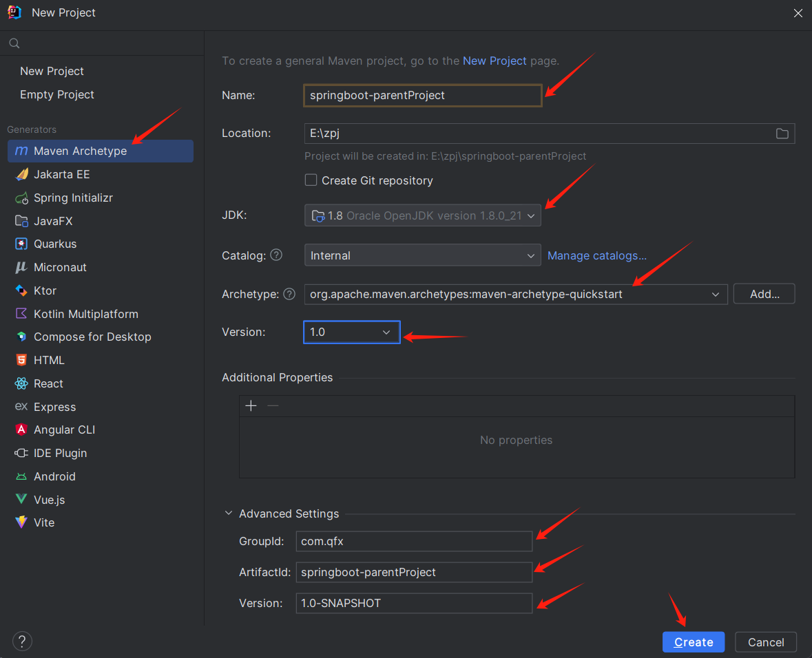Add an additional property with plus
This screenshot has width=812, height=658.
251,406
